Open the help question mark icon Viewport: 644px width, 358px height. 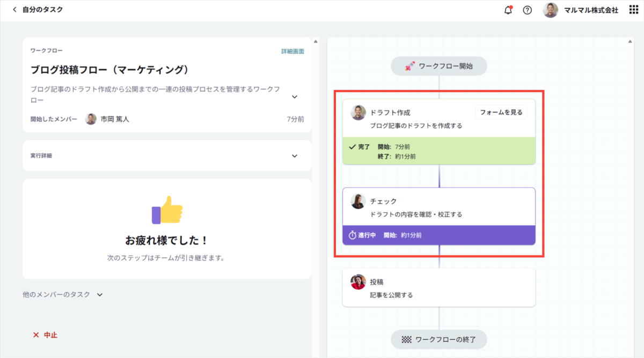tap(528, 10)
